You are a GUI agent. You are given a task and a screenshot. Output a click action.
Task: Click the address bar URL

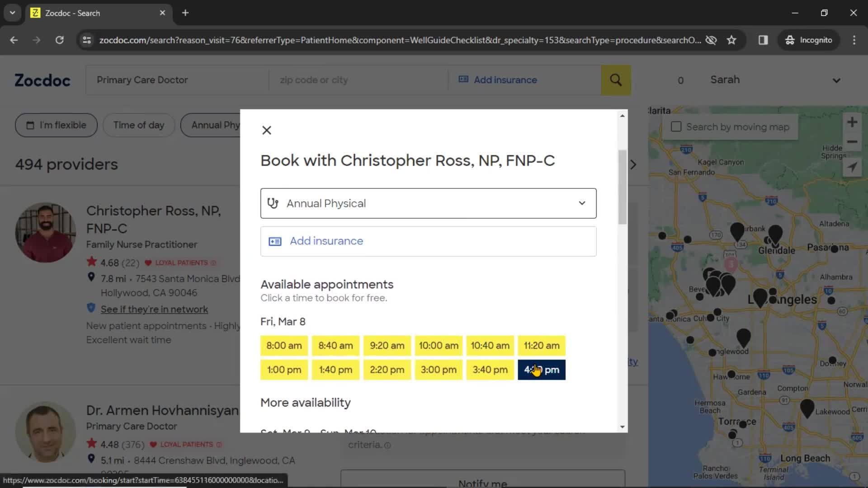400,40
